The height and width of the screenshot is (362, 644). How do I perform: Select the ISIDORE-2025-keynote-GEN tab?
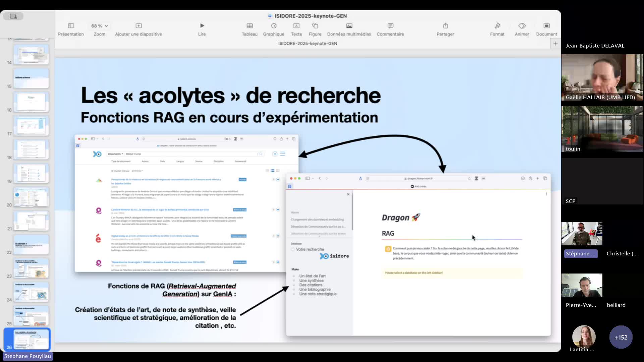(308, 44)
